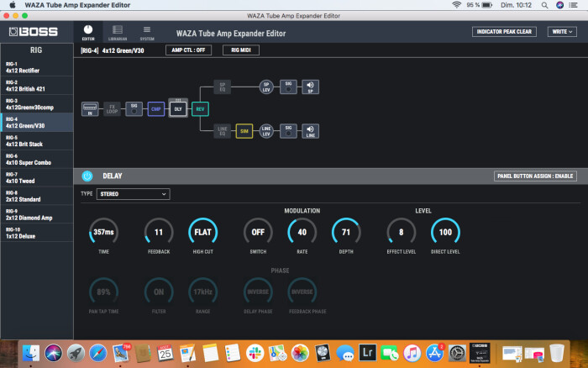Select RIG-3 4x12Greenv30comp

click(x=37, y=104)
